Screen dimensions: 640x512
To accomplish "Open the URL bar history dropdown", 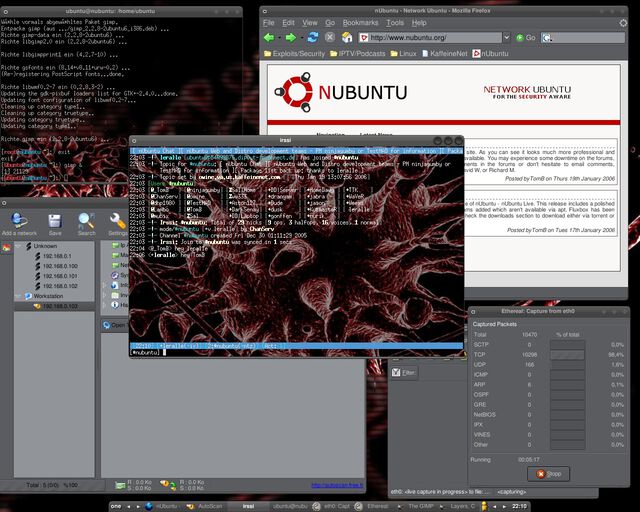I will click(x=507, y=38).
